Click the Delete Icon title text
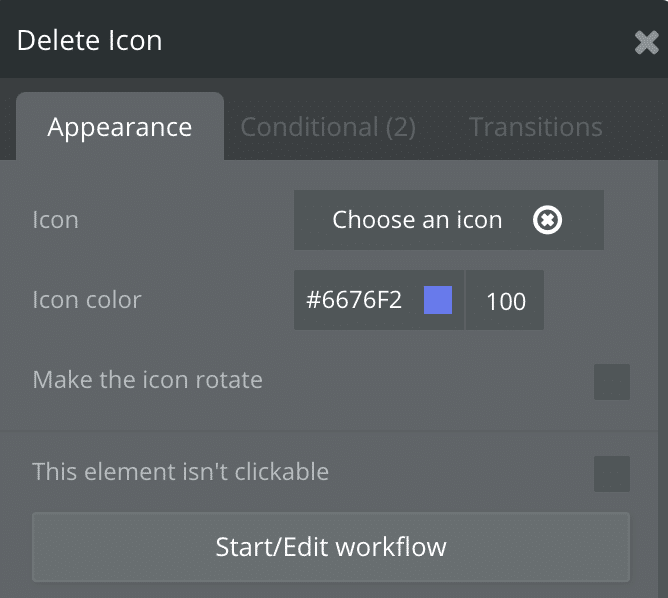The height and width of the screenshot is (598, 668). 89,41
